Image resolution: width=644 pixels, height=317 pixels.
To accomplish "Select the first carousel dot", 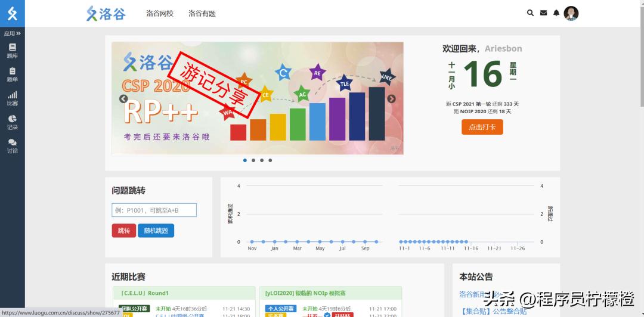I will (245, 160).
